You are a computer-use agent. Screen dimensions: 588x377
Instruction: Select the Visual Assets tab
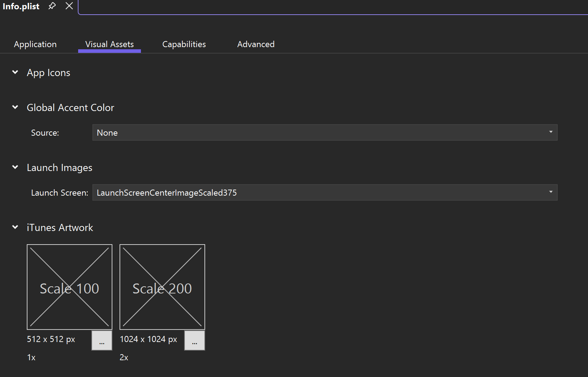coord(109,44)
